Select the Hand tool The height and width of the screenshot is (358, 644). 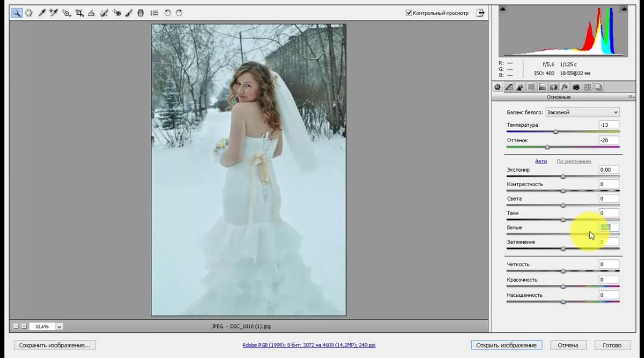(x=28, y=13)
